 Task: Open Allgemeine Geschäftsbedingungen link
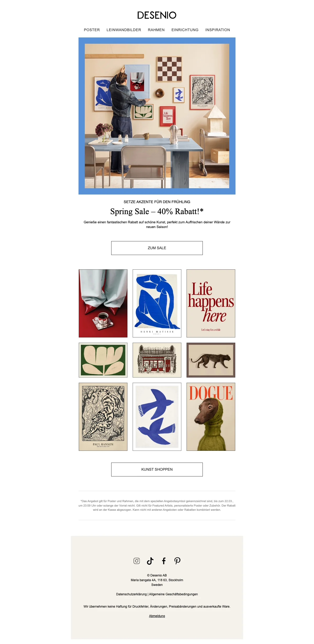point(173,594)
